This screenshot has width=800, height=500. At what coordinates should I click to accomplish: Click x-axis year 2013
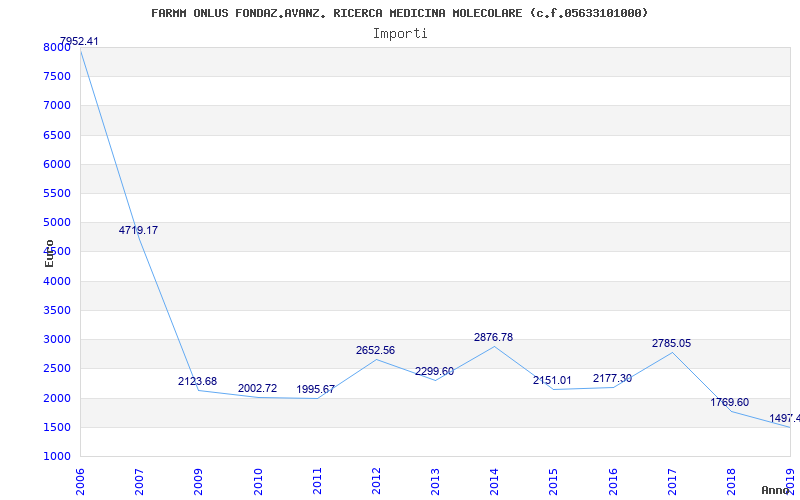click(x=436, y=481)
